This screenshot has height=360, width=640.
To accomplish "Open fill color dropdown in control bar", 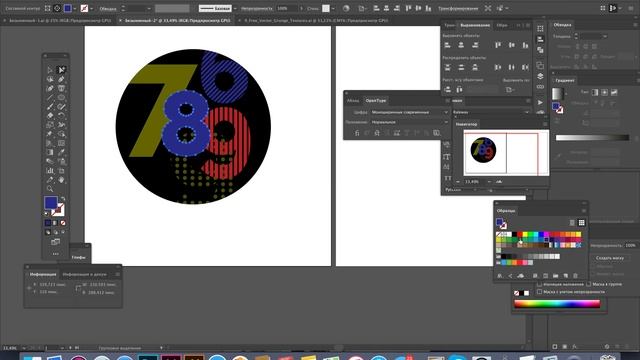I will [75, 8].
